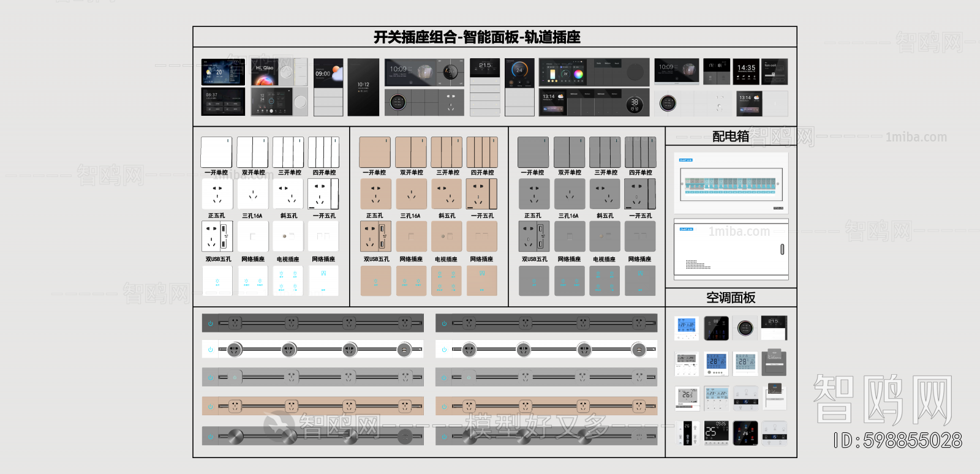
Task: Toggle the white 三开单控 triple switch
Action: [x=288, y=152]
